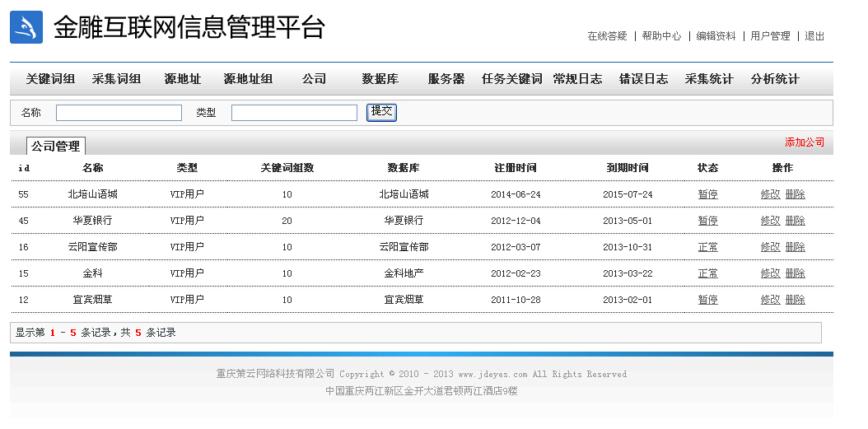868x429 pixels.
Task: Toggle 正常 status for 金科
Action: pos(708,273)
